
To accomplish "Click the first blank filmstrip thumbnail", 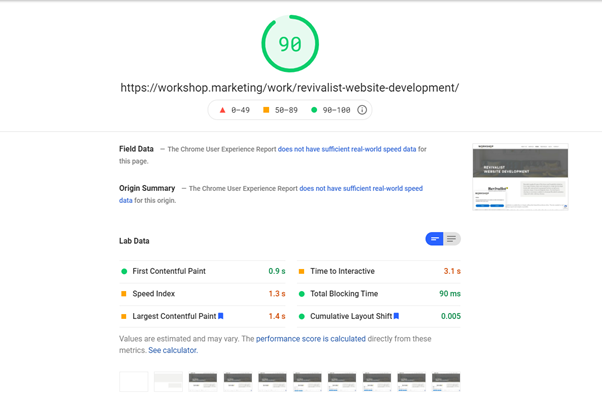I will 134,381.
